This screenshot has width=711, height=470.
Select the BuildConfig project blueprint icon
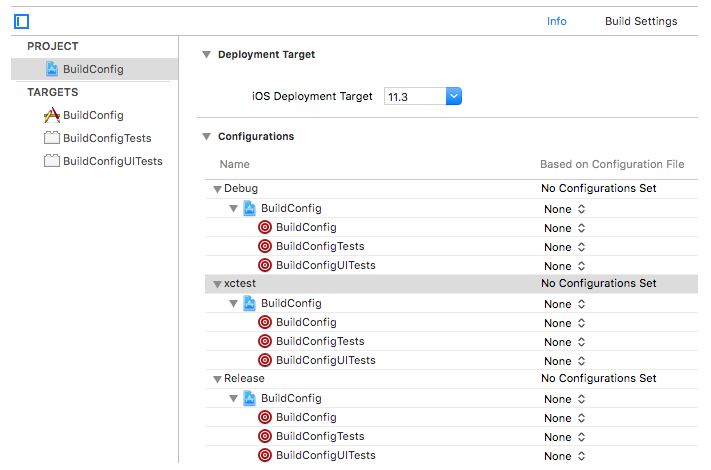tap(51, 69)
